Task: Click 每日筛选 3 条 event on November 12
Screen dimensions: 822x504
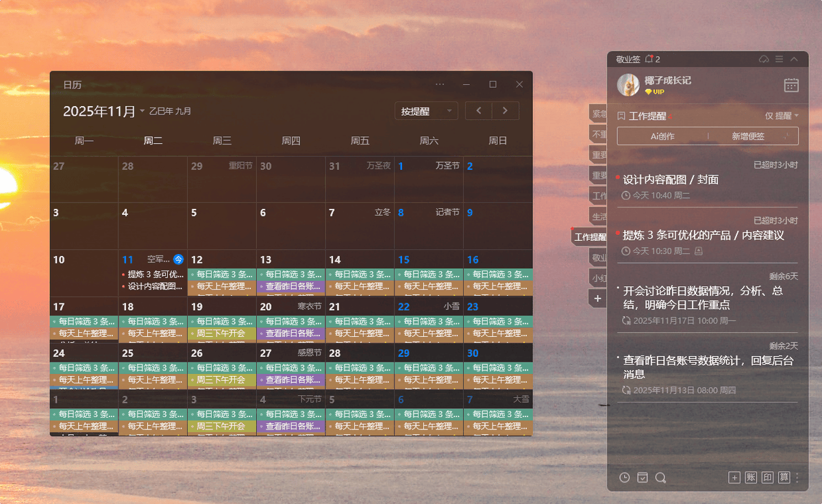Action: point(222,274)
